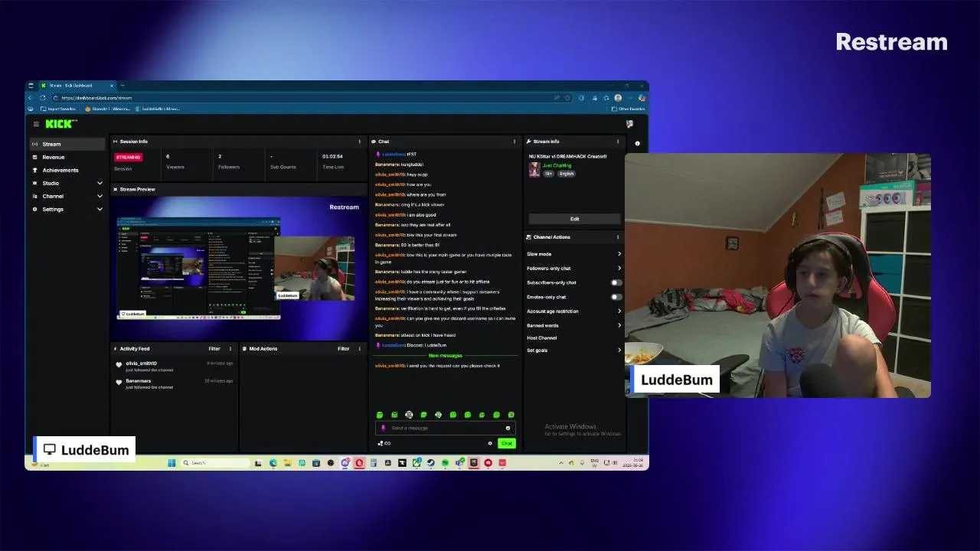980x551 pixels.
Task: Click the Stream Preview thumbnail
Action: tap(239, 268)
